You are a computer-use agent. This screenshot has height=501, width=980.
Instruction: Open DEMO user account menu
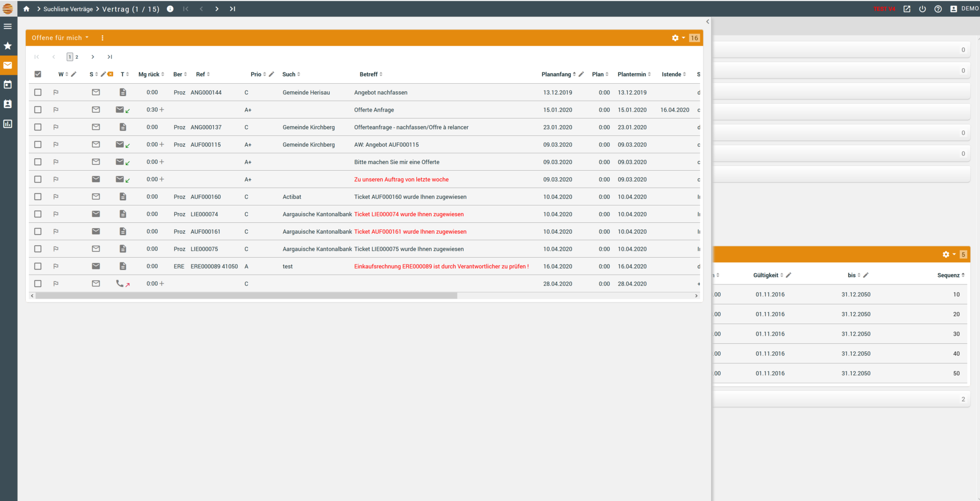964,9
